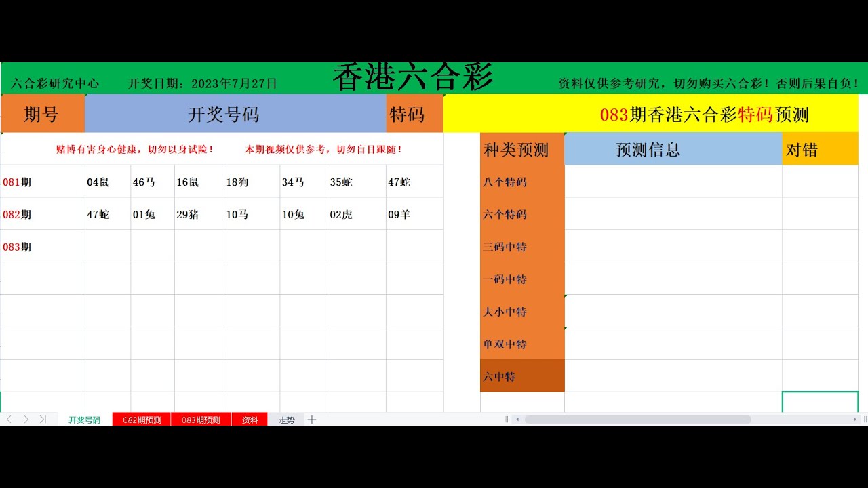868x488 pixels.
Task: Open the 083期预测 sheet tab
Action: click(201, 420)
